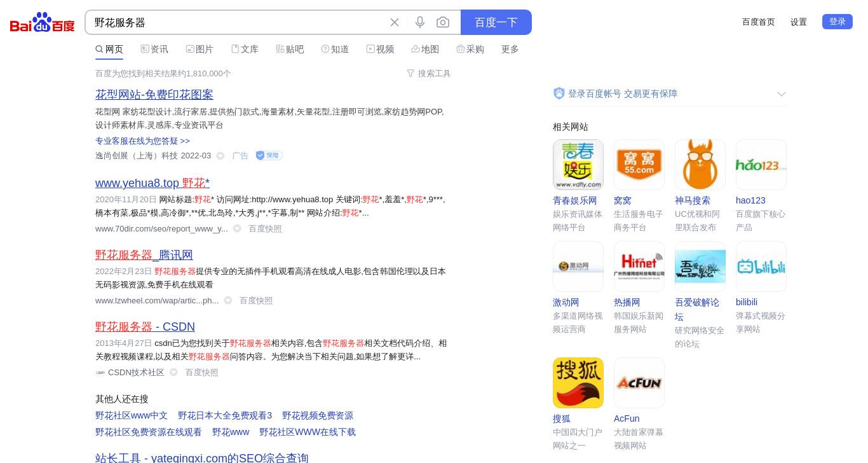Click the 广告 label on the first result
The height and width of the screenshot is (463, 868).
click(x=240, y=156)
